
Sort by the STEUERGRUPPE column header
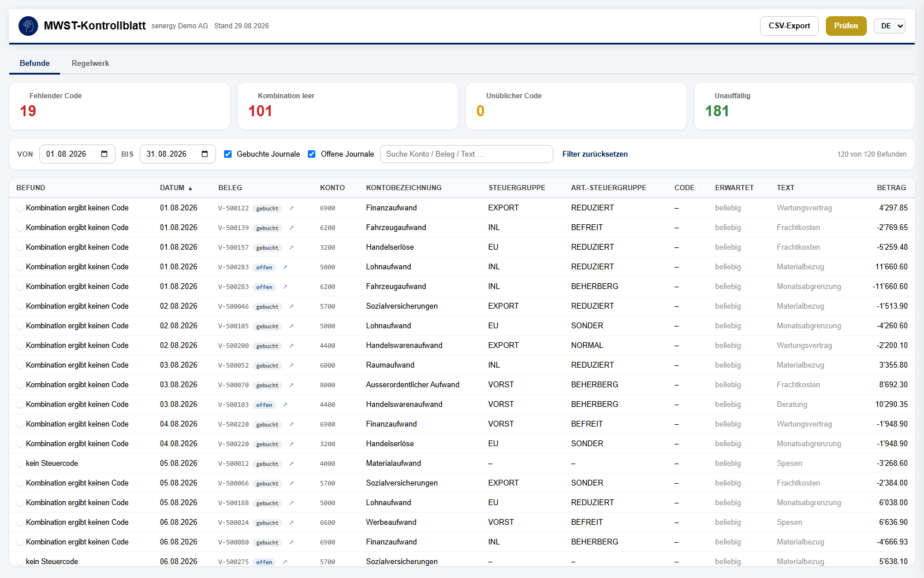517,188
